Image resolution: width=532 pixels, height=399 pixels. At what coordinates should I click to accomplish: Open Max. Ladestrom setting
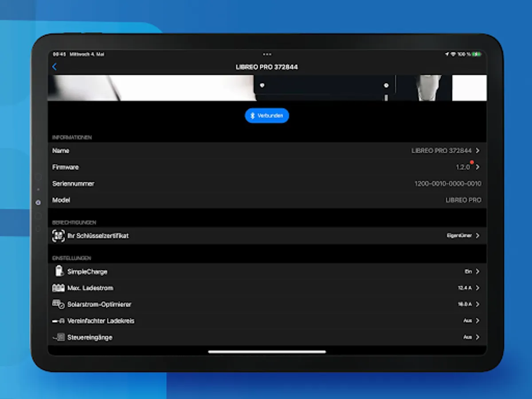tap(267, 288)
